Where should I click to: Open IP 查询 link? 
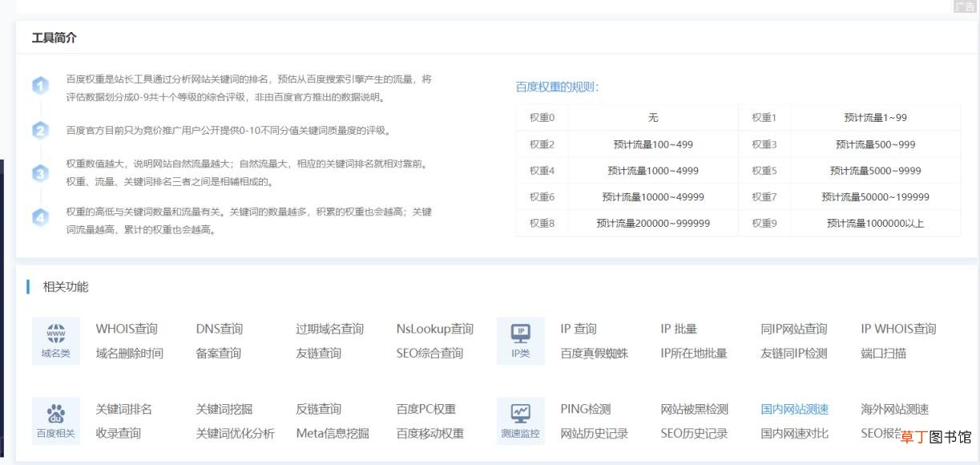pos(579,329)
